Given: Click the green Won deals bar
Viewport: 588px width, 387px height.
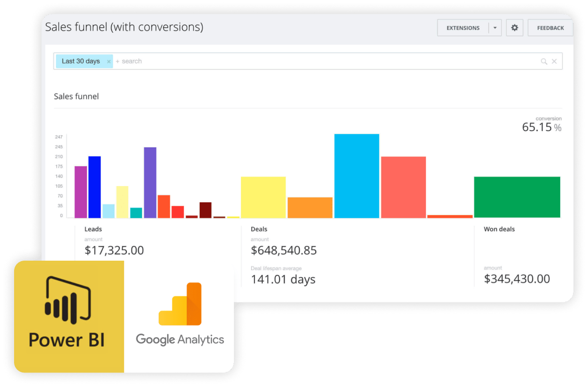Looking at the screenshot, I should [517, 197].
